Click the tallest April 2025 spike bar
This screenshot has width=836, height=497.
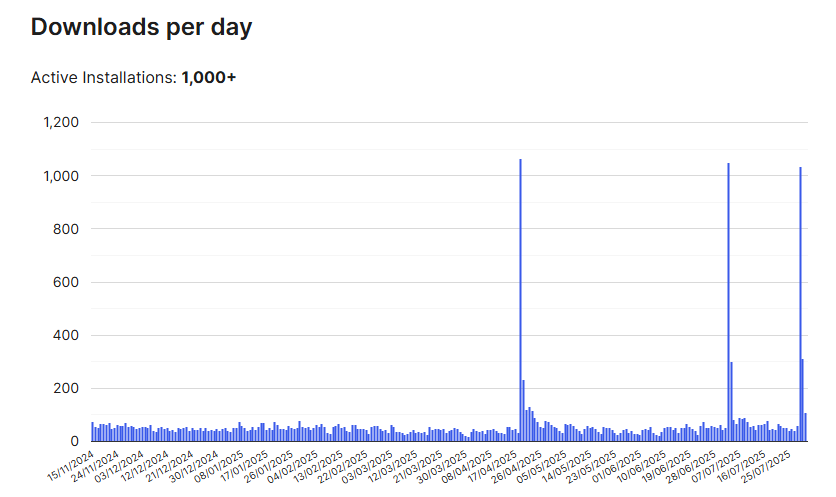(x=520, y=300)
